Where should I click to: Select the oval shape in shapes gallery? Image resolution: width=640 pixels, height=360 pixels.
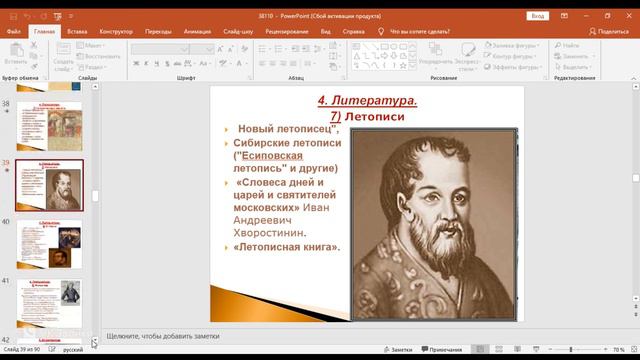(x=394, y=47)
